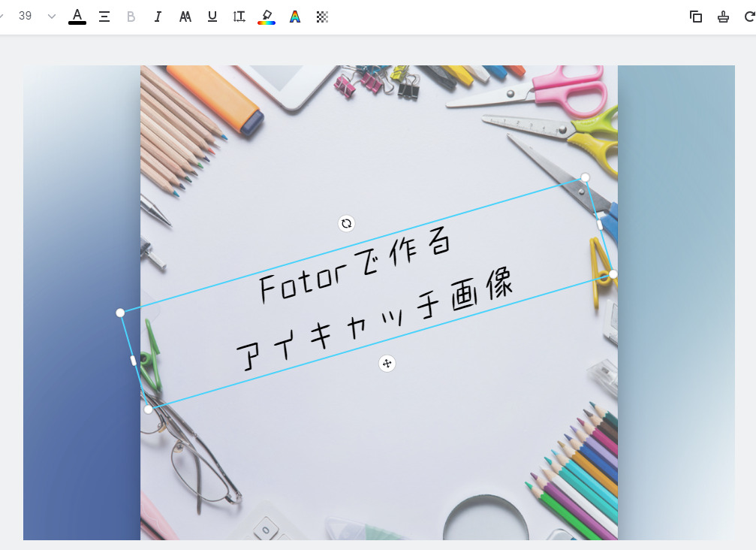Click the layer order stamp icon
Image resolution: width=756 pixels, height=550 pixels.
point(723,17)
